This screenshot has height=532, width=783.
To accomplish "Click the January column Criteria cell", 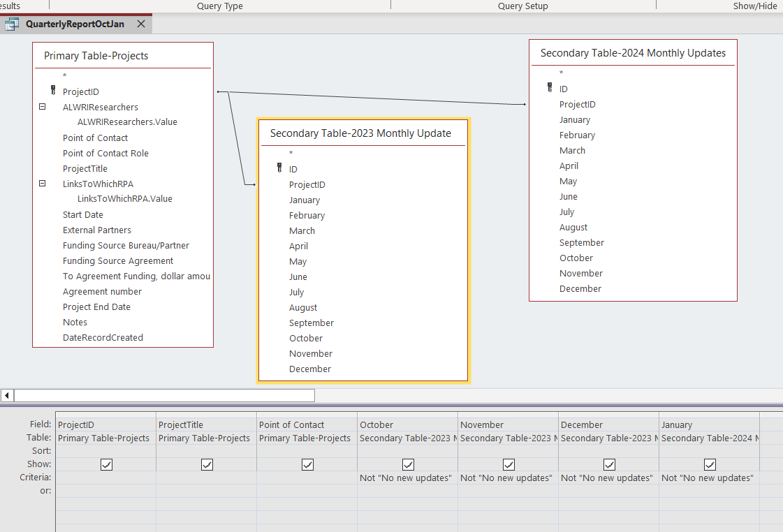I will click(x=709, y=478).
